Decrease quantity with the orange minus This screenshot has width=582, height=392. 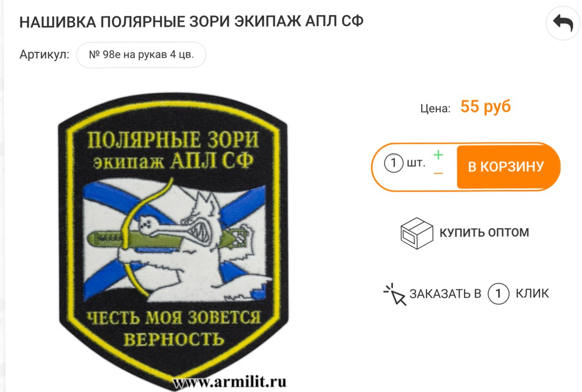(438, 174)
